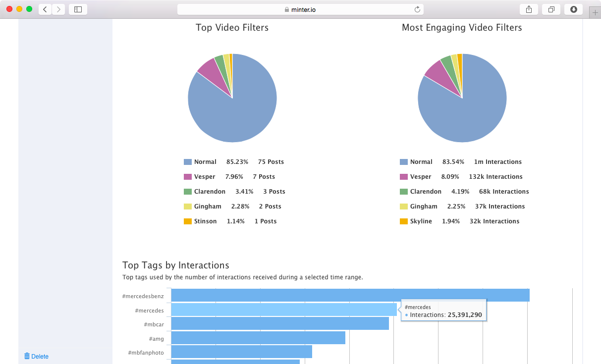Image resolution: width=601 pixels, height=364 pixels.
Task: Click the Delete trash icon in sidebar
Action: (x=27, y=356)
